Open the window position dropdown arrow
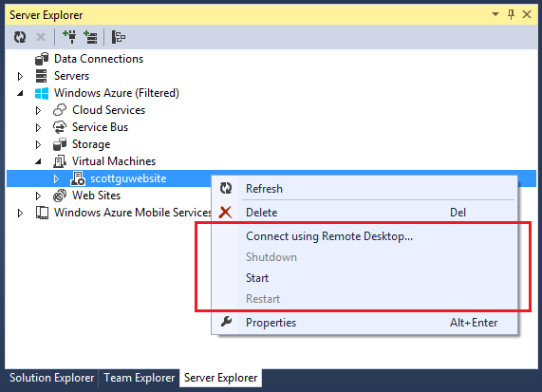542x392 pixels. tap(495, 14)
